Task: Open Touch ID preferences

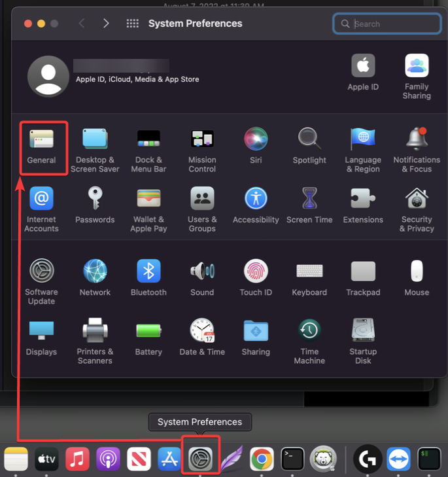Action: click(256, 277)
